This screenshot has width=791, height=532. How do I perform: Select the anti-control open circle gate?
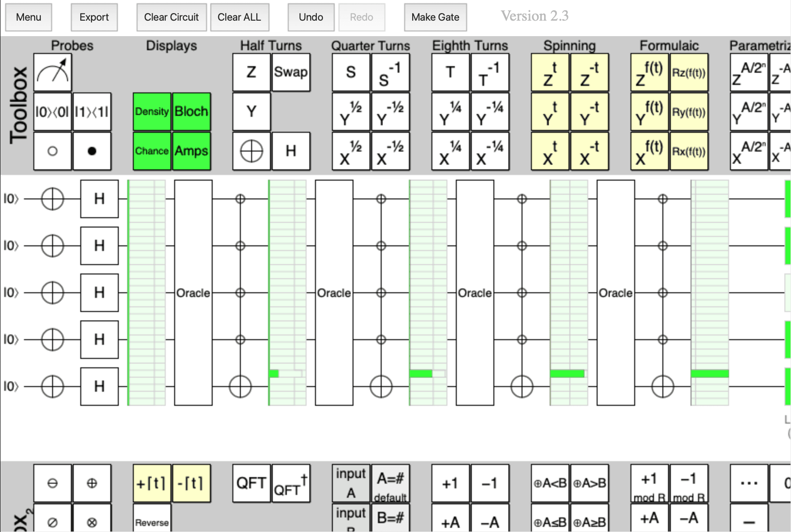pos(53,151)
